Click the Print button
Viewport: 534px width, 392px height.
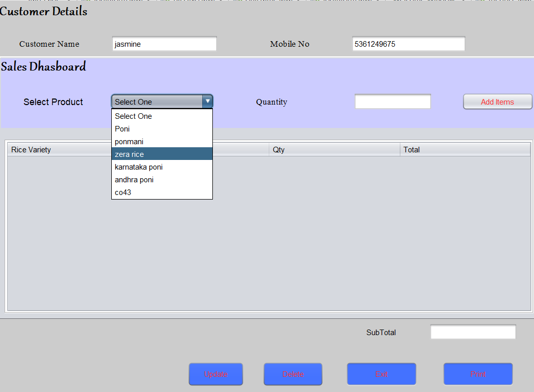click(478, 374)
